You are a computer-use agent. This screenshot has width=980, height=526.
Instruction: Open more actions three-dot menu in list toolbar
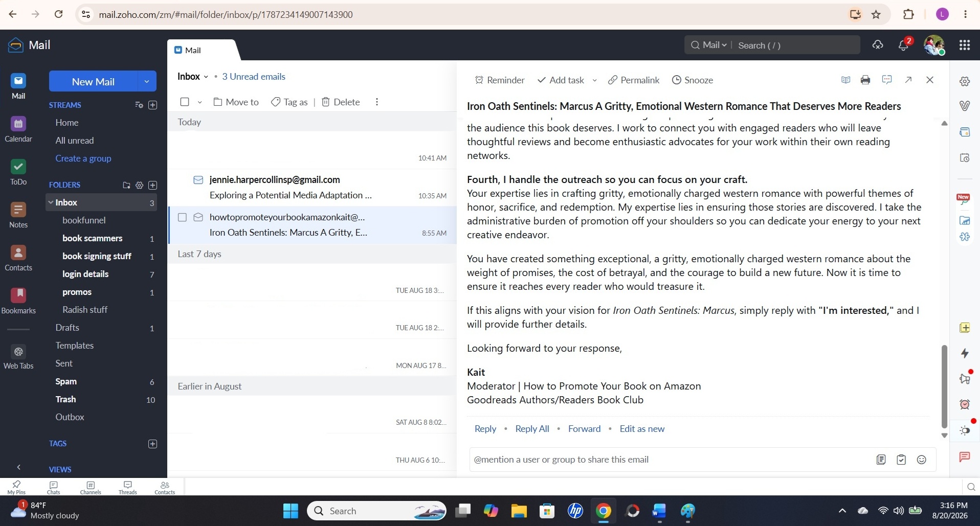[377, 102]
